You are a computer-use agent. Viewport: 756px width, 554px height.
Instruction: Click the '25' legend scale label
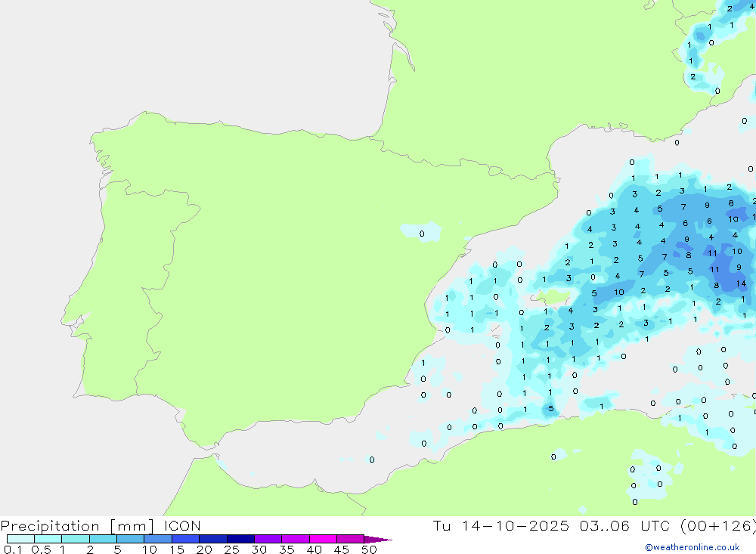pyautogui.click(x=231, y=549)
